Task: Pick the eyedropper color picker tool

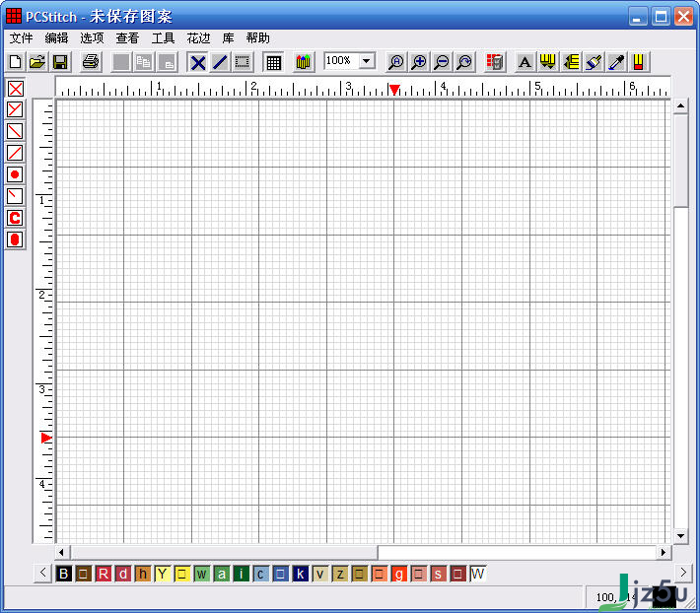Action: click(x=617, y=62)
